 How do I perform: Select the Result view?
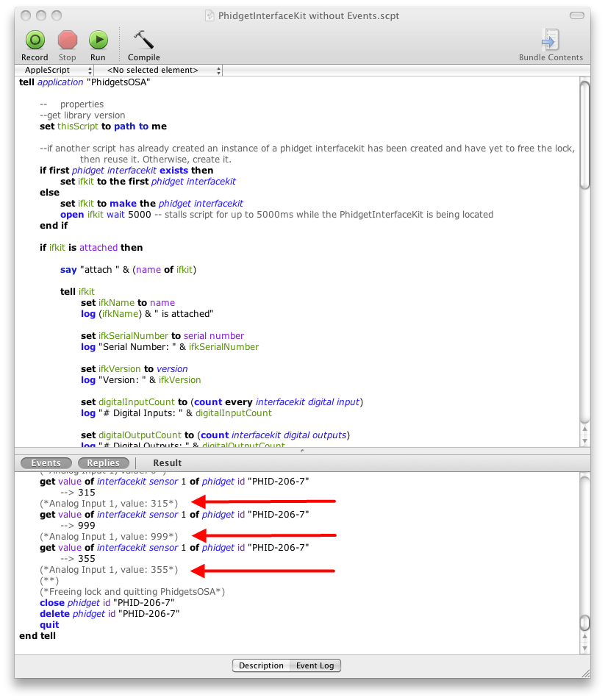click(168, 463)
